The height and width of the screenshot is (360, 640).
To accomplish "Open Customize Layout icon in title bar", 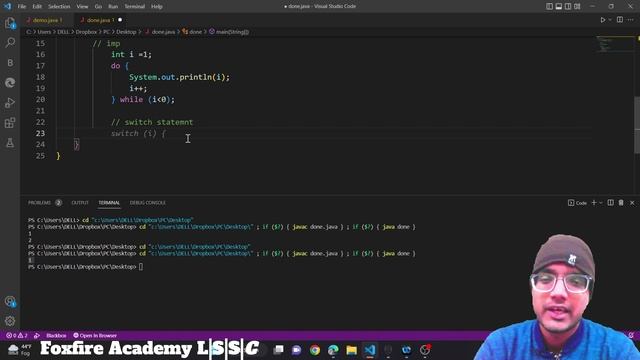I will (x=577, y=6).
